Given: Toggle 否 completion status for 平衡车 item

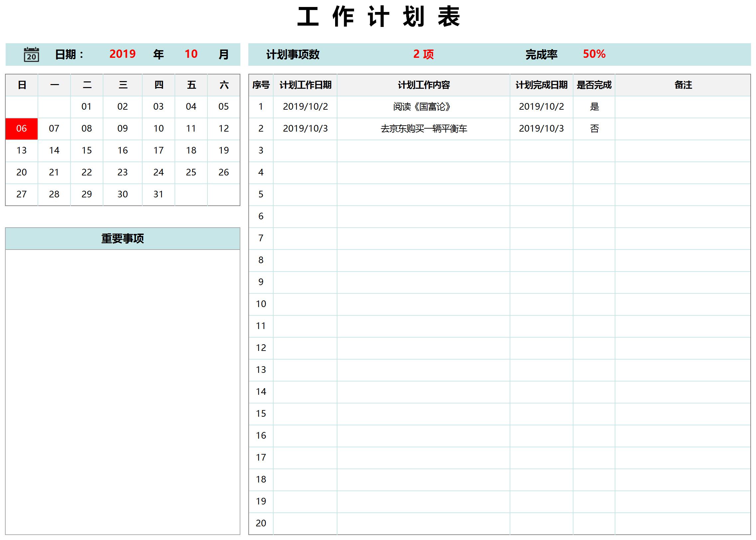Looking at the screenshot, I should (x=594, y=129).
